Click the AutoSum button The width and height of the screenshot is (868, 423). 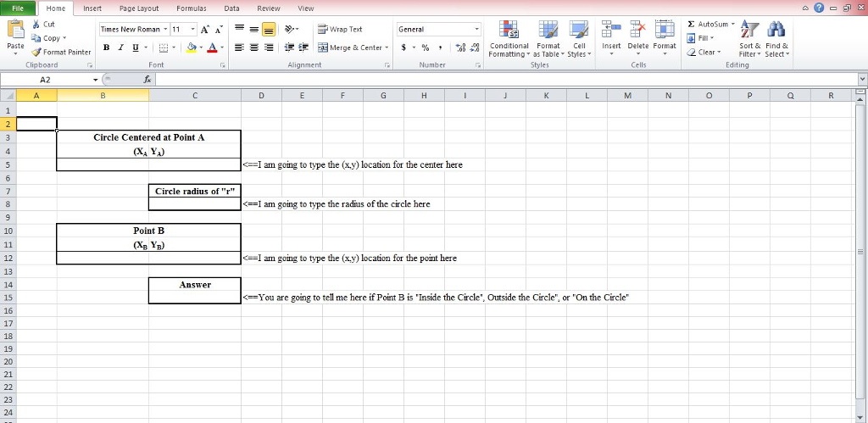[x=708, y=24]
